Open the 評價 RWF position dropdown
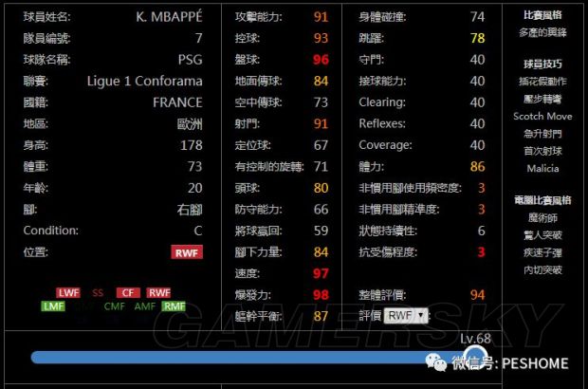This screenshot has width=588, height=389. (x=406, y=315)
